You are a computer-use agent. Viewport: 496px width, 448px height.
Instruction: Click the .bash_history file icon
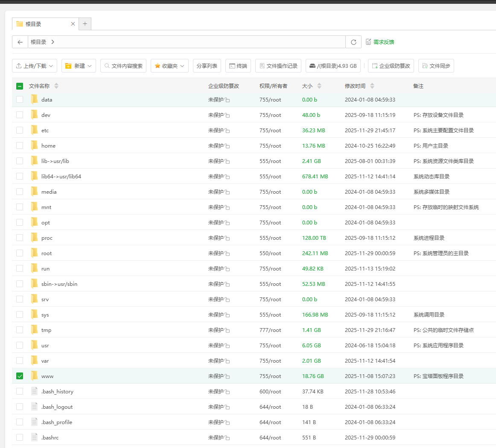coord(35,391)
